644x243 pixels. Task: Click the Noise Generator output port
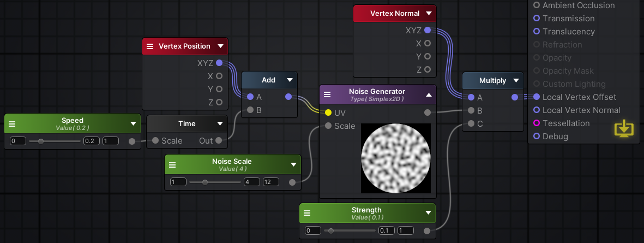(x=428, y=112)
